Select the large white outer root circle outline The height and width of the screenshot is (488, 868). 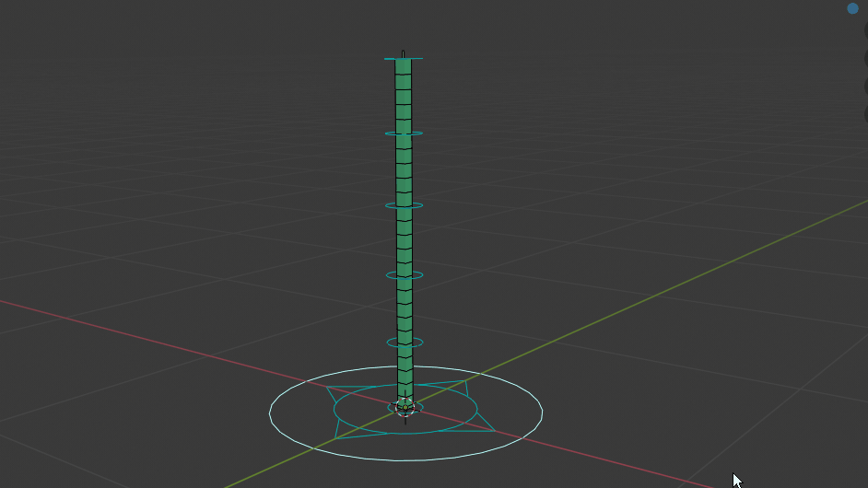[x=405, y=412]
